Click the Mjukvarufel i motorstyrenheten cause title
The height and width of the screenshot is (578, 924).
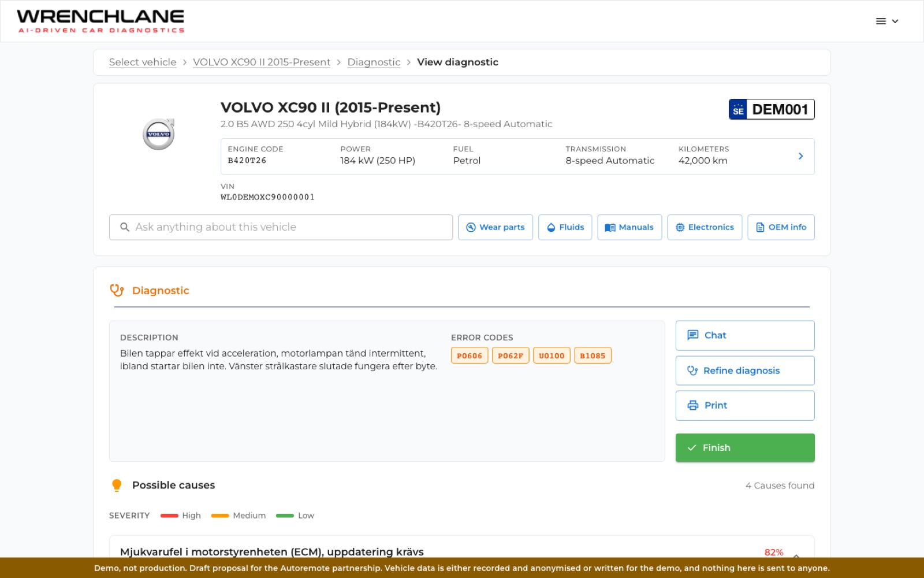272,552
